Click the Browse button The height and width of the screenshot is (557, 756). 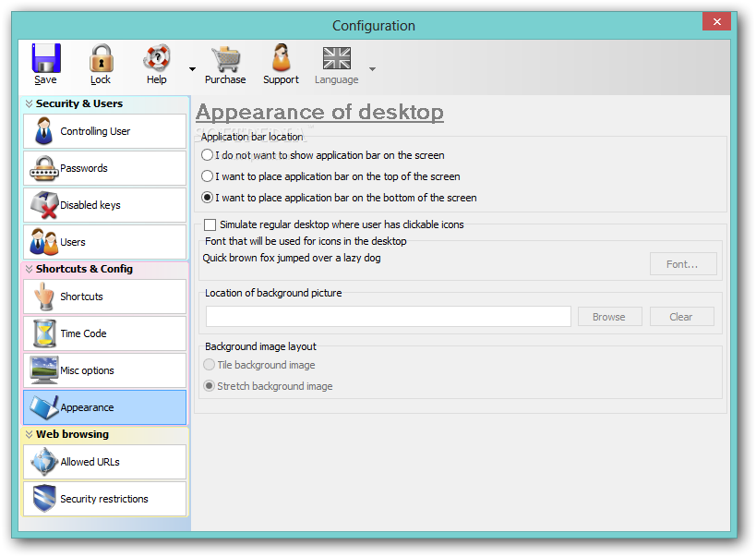pos(609,317)
